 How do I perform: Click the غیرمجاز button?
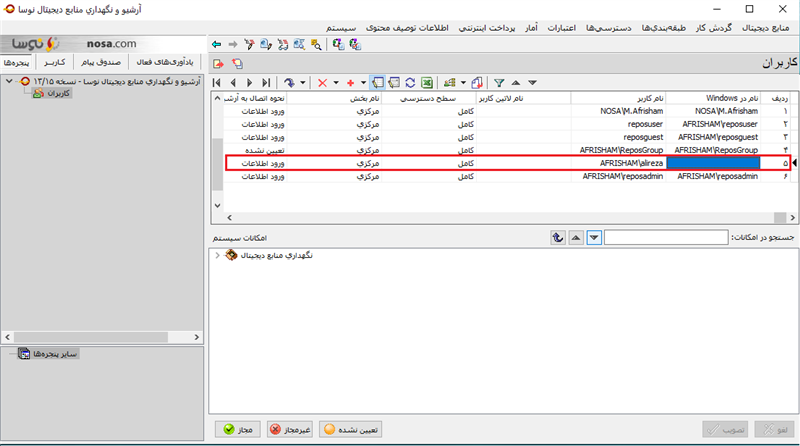coord(290,430)
